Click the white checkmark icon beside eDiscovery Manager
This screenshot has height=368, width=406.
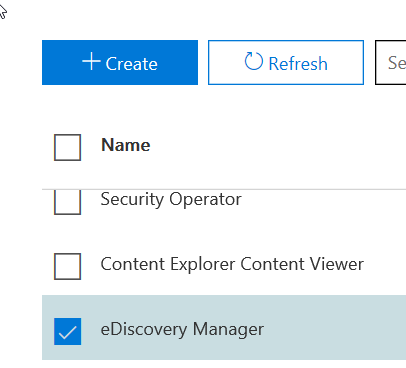[67, 332]
